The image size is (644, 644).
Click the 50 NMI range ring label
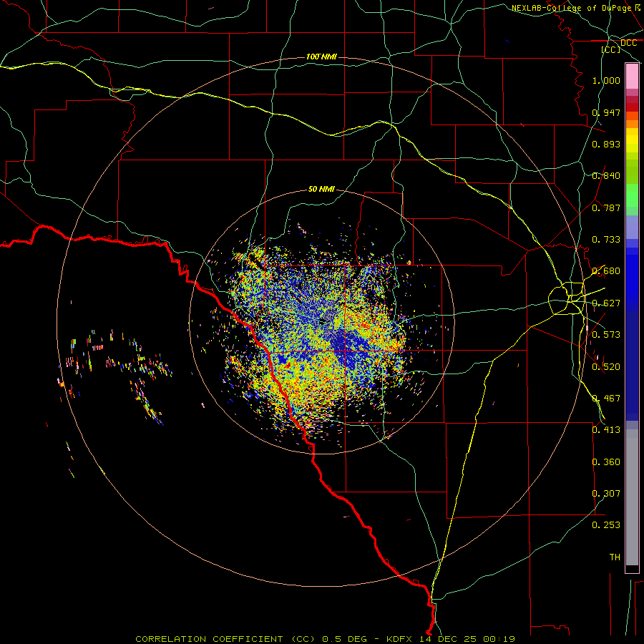coord(321,189)
